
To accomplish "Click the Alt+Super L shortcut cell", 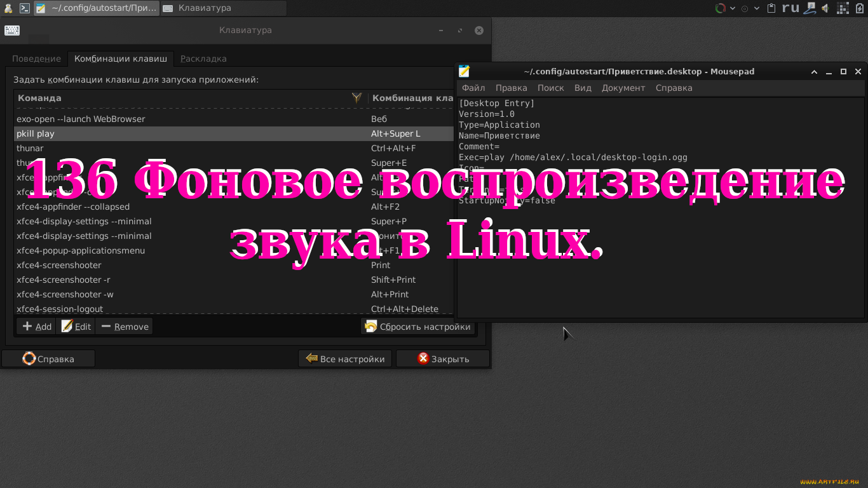I will click(396, 133).
